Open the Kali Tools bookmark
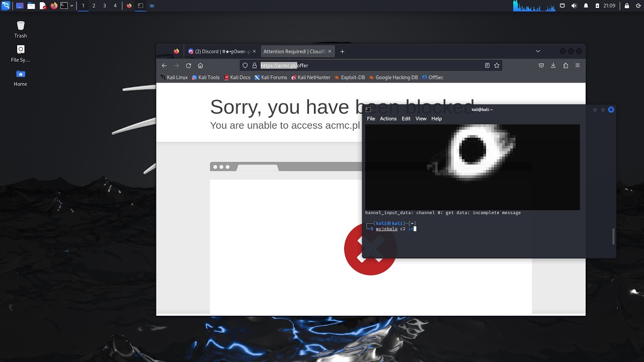The width and height of the screenshot is (644, 362). point(206,77)
